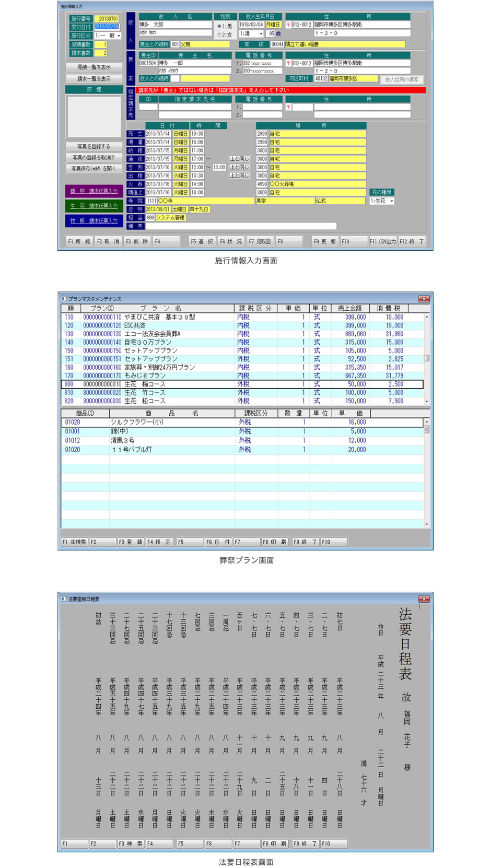
Task: Select plan row やまびこ共済 基本38型
Action: [242, 317]
